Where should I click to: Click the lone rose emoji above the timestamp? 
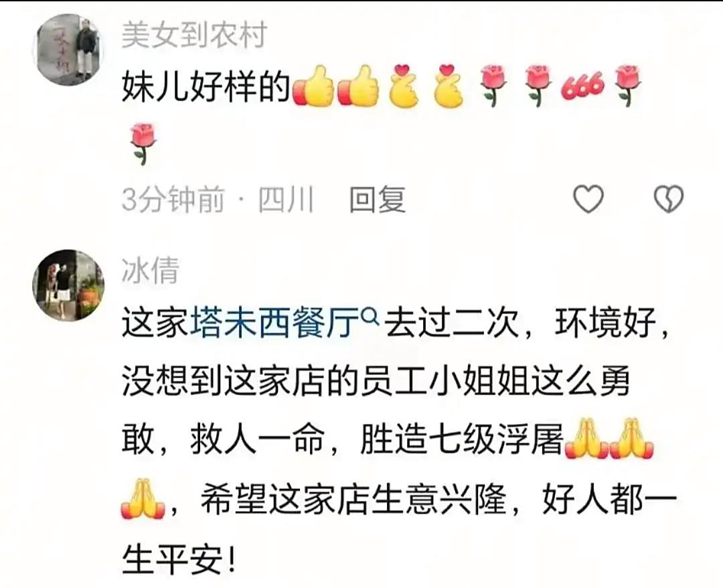tap(143, 143)
